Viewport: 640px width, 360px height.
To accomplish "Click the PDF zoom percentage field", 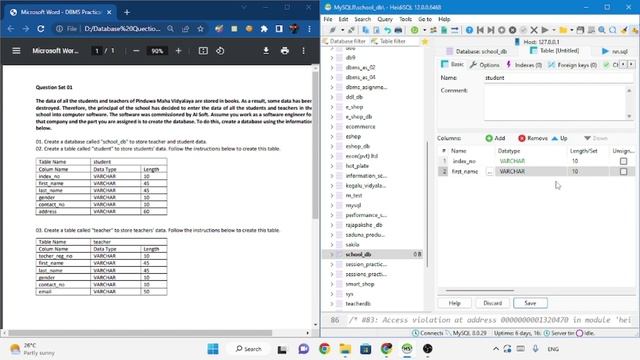I will pyautogui.click(x=157, y=51).
